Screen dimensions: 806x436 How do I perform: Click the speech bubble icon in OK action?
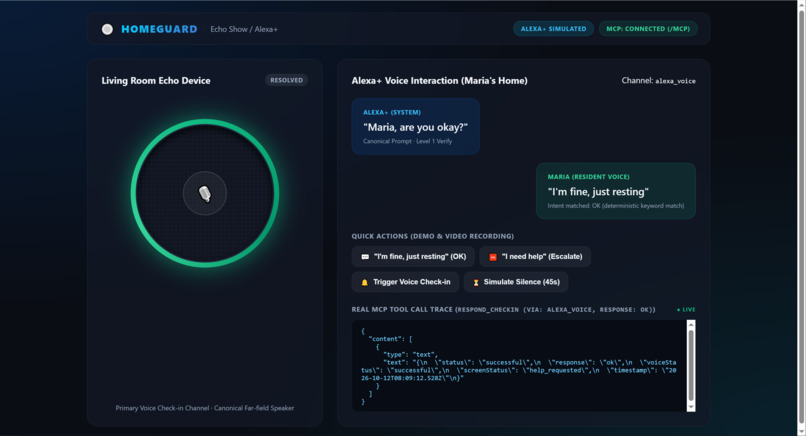coord(365,257)
